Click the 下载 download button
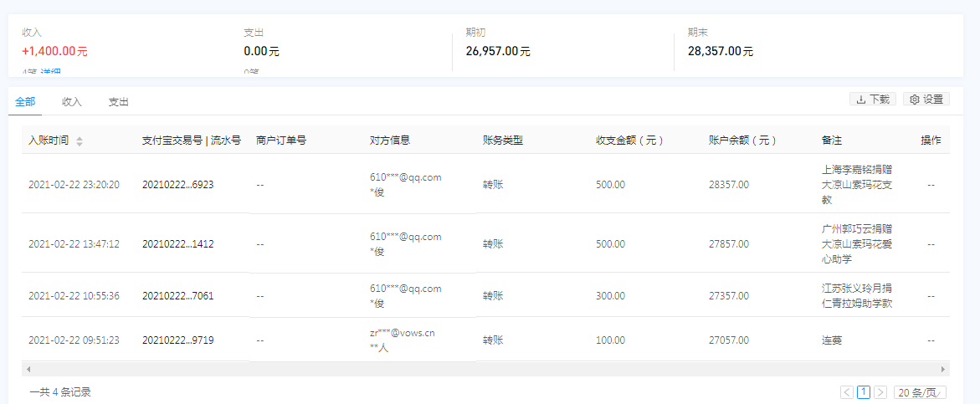Viewport: 980px width, 404px height. pyautogui.click(x=872, y=99)
